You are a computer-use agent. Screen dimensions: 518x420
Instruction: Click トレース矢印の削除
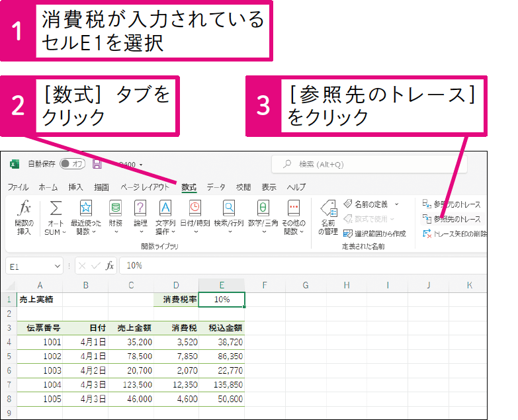click(454, 233)
